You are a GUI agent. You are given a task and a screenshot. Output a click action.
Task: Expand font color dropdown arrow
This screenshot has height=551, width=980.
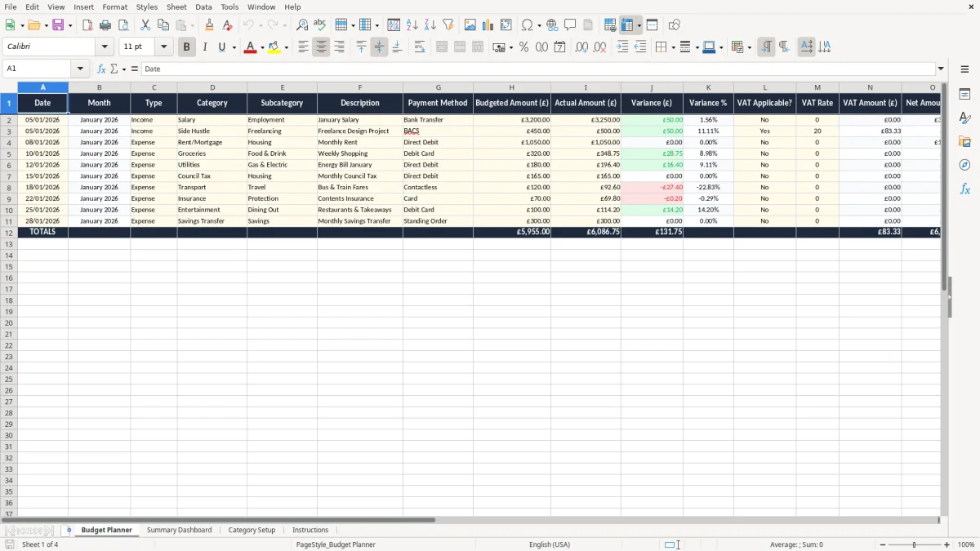click(261, 47)
